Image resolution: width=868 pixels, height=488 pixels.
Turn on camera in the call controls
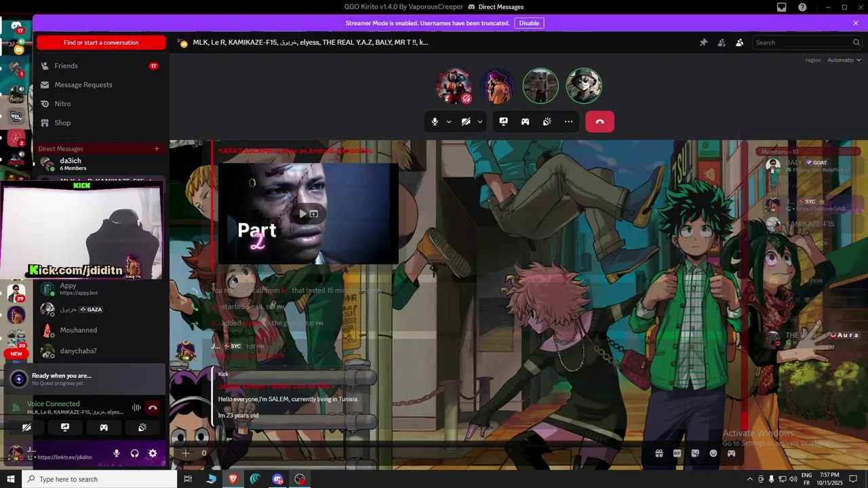tap(466, 122)
